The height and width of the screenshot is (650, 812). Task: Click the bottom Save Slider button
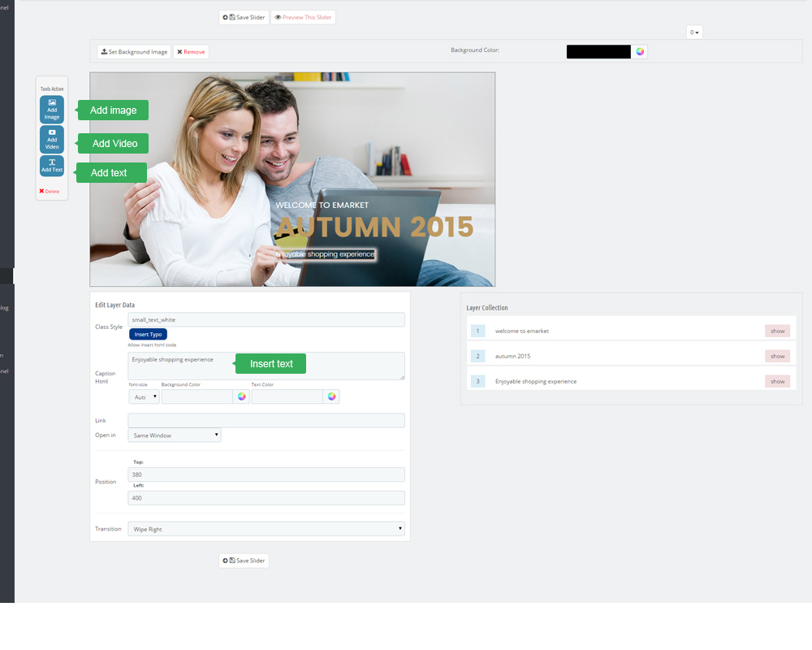(x=244, y=561)
